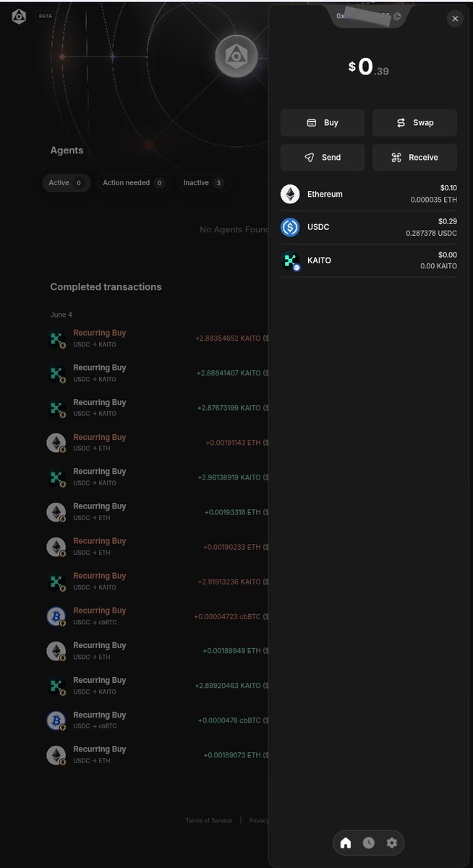The width and height of the screenshot is (473, 868).
Task: Open the Privacy link in the footer
Action: coord(259,820)
